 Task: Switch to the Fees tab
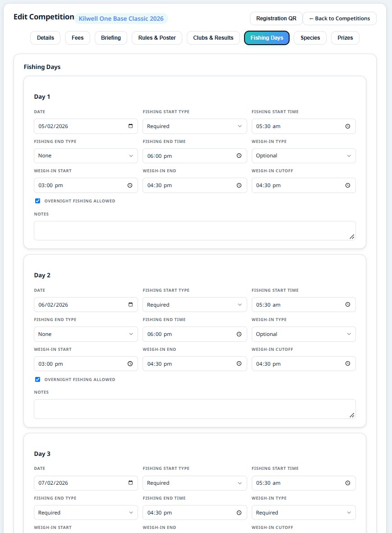pyautogui.click(x=78, y=38)
